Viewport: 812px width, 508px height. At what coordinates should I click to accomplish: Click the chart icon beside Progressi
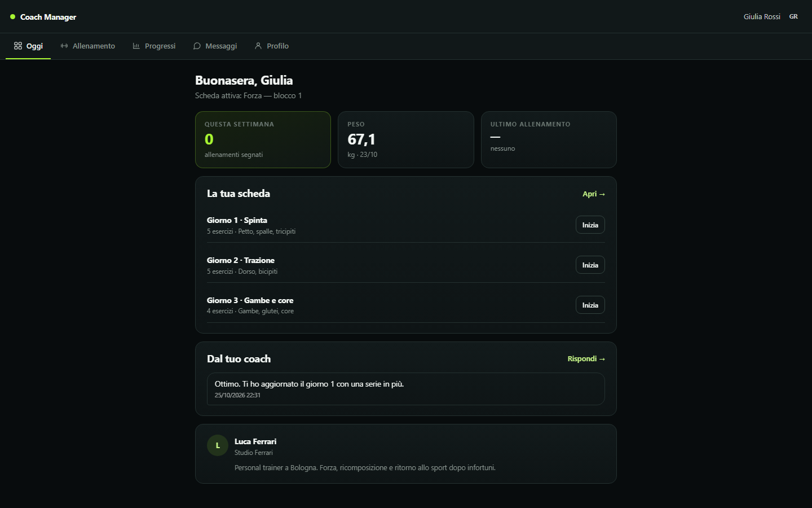tap(136, 46)
